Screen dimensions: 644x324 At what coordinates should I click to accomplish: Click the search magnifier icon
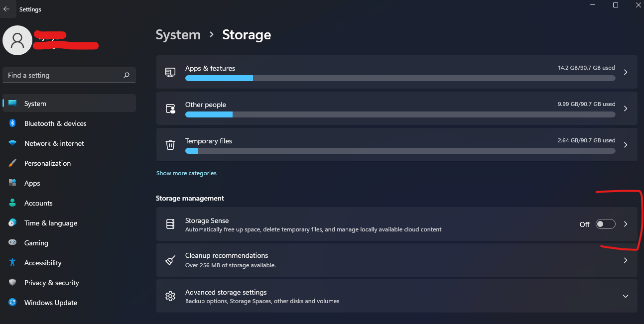pyautogui.click(x=127, y=75)
